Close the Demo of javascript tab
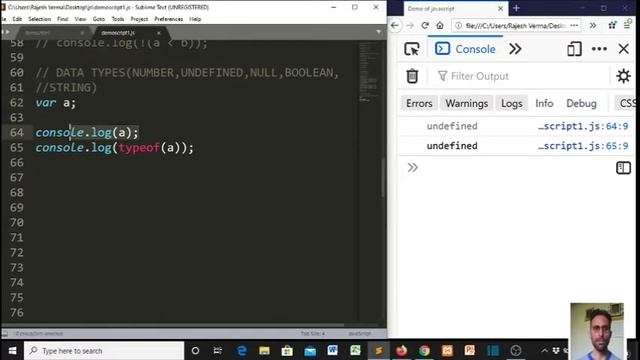The width and height of the screenshot is (640, 360). coord(500,8)
